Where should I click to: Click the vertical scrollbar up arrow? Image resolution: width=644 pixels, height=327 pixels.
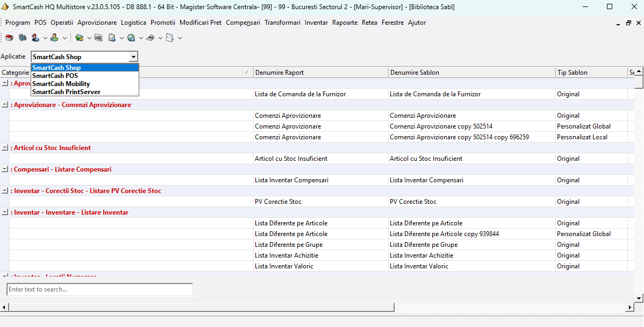tap(639, 72)
